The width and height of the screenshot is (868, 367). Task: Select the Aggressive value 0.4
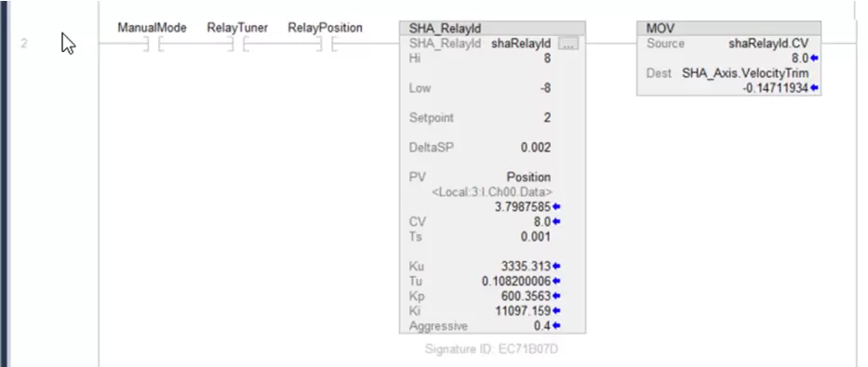pos(542,326)
